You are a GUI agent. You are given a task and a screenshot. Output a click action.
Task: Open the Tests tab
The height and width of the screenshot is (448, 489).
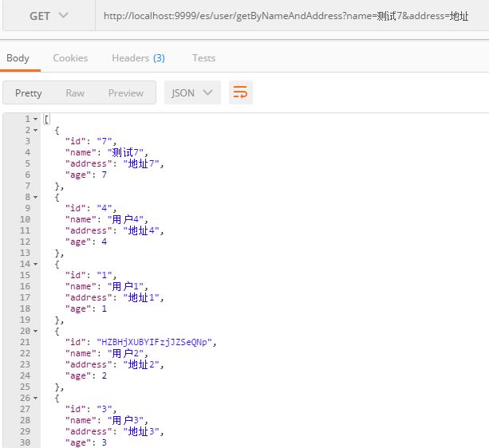pos(203,58)
